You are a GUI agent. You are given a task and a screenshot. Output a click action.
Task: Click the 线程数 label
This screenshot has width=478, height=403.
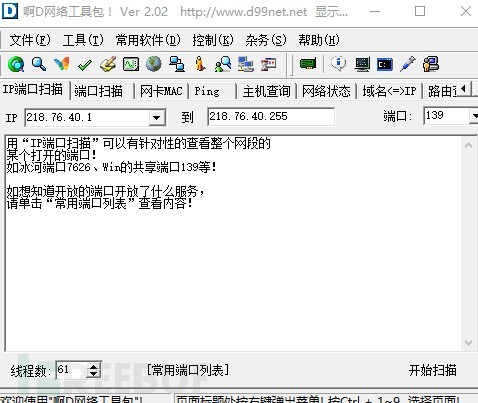point(31,371)
